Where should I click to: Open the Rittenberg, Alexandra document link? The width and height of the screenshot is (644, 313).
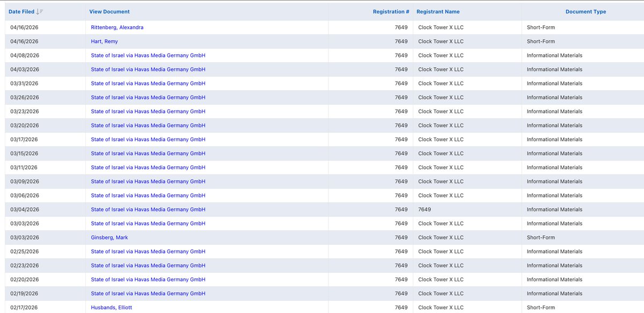coord(117,27)
